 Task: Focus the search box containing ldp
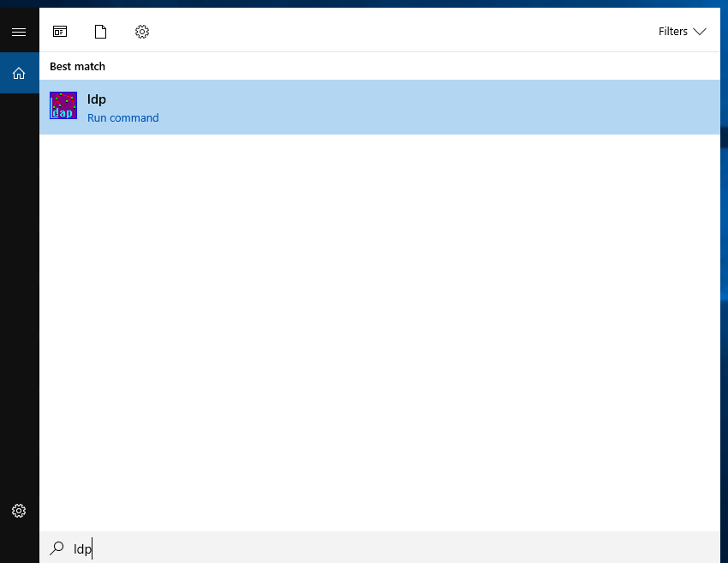(x=379, y=548)
